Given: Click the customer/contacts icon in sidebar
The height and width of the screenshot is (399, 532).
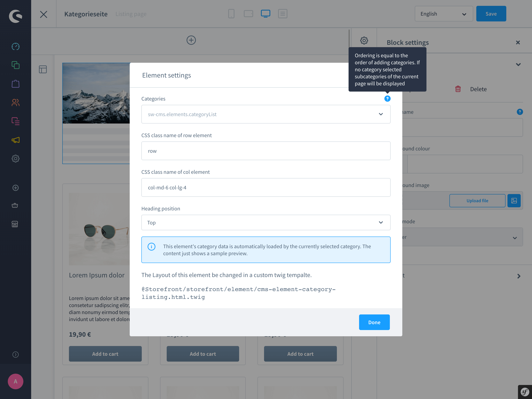Looking at the screenshot, I should [16, 102].
